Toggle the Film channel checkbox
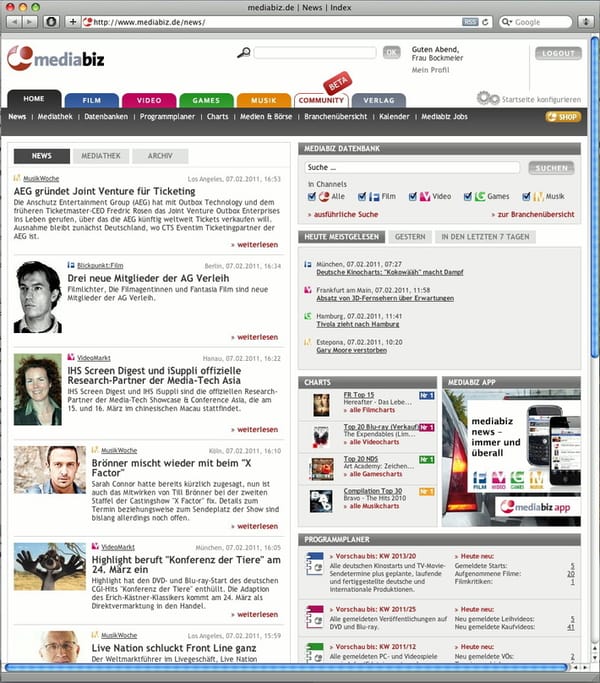The height and width of the screenshot is (683, 600). pos(362,197)
